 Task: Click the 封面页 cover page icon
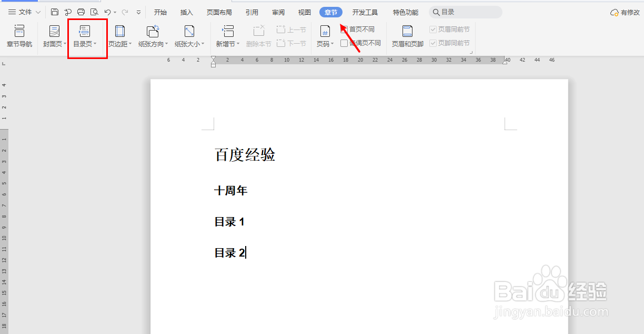[54, 31]
